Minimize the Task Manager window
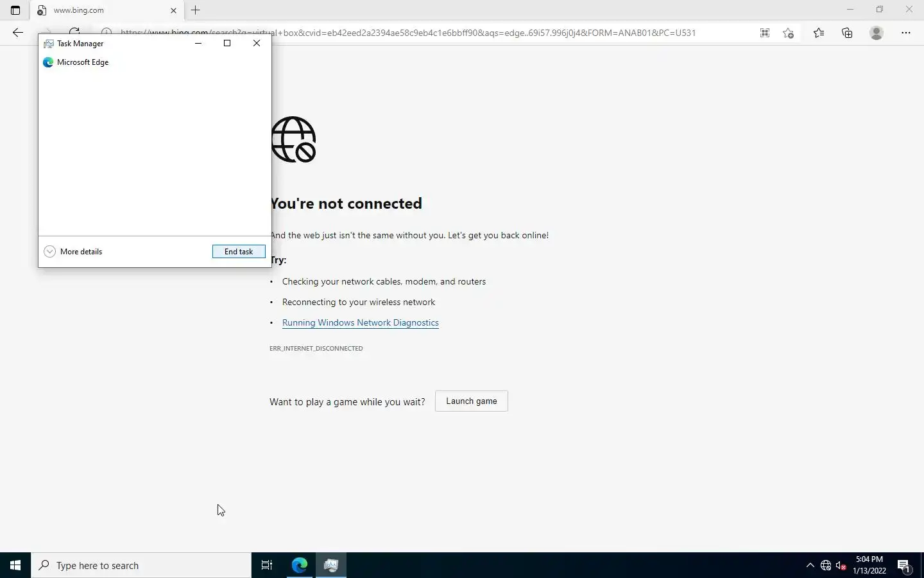 tap(198, 43)
